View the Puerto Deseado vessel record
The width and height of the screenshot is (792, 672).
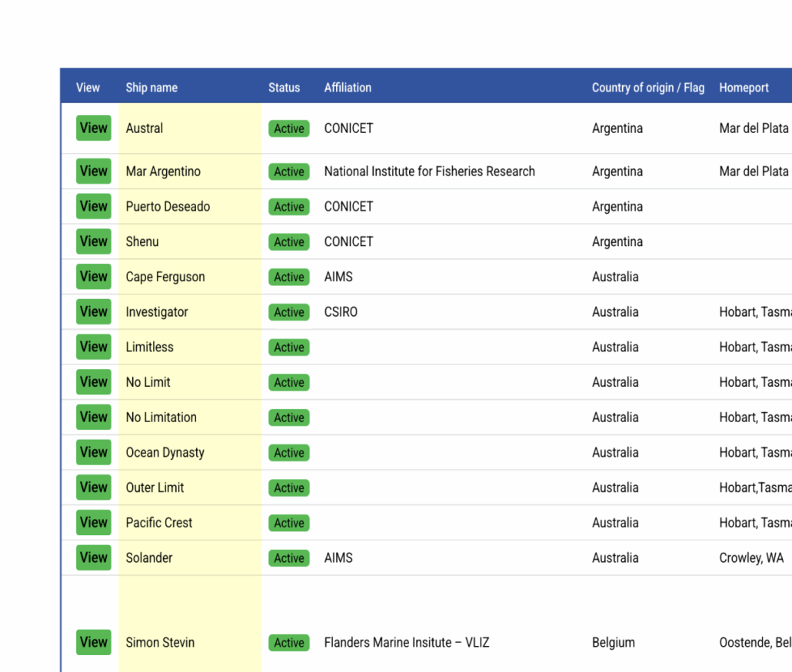[x=93, y=206]
